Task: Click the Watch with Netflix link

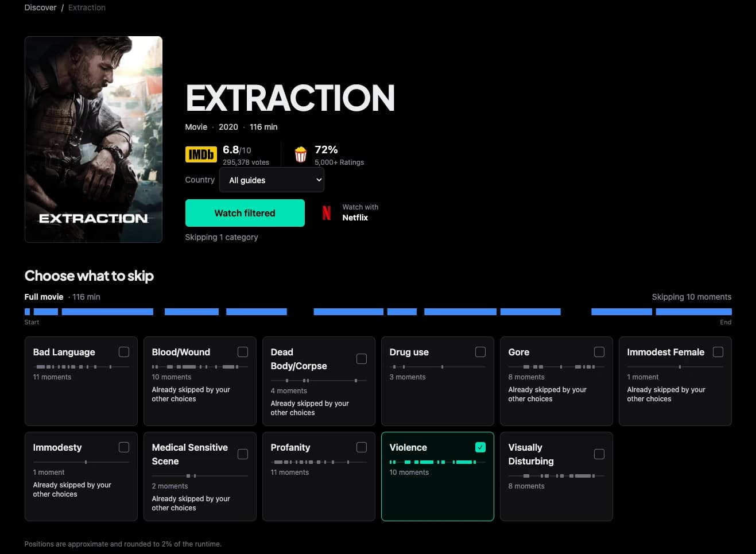Action: [x=350, y=212]
